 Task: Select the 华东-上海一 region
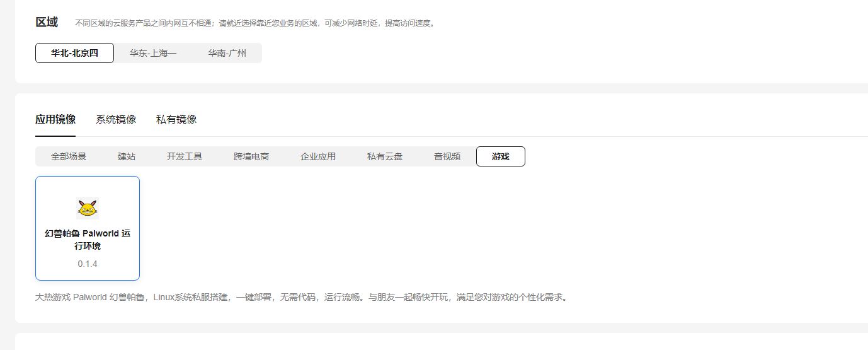[x=153, y=53]
